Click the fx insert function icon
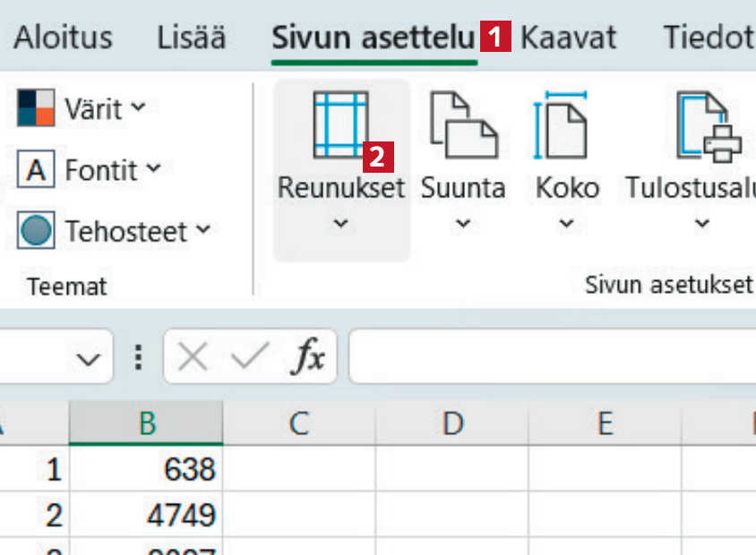 [x=308, y=357]
